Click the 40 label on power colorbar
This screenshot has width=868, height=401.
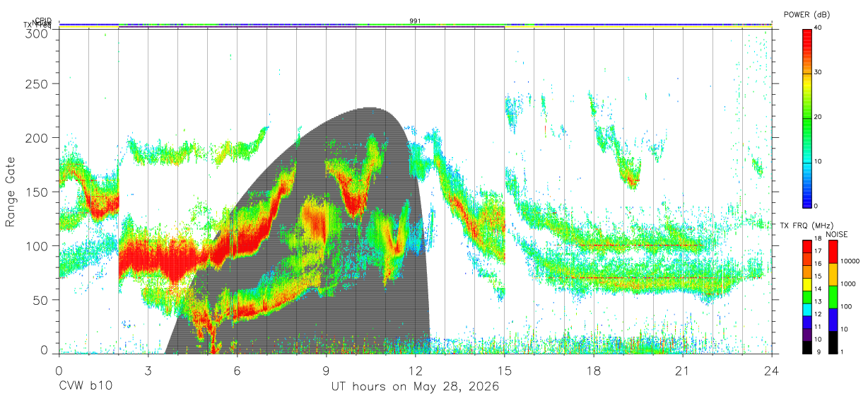tap(819, 28)
